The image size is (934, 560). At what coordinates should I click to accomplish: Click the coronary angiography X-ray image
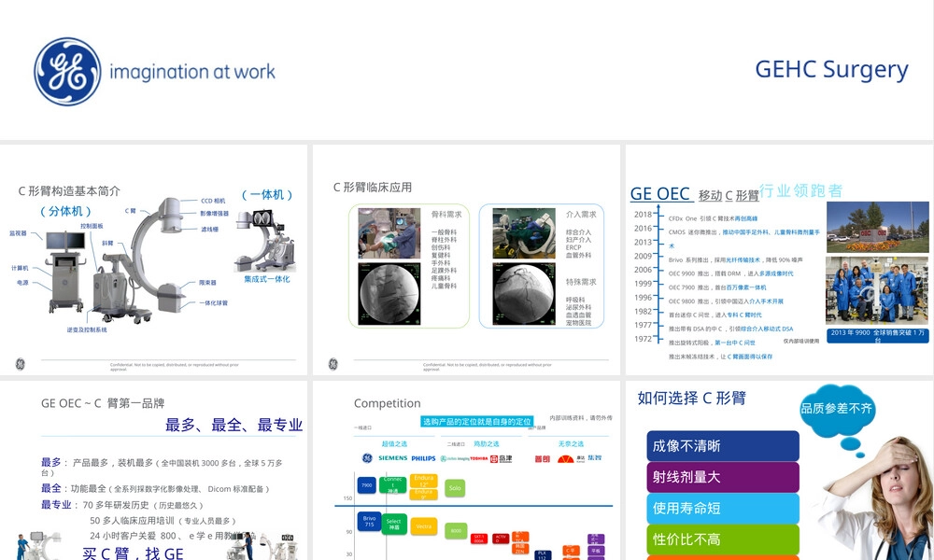524,294
